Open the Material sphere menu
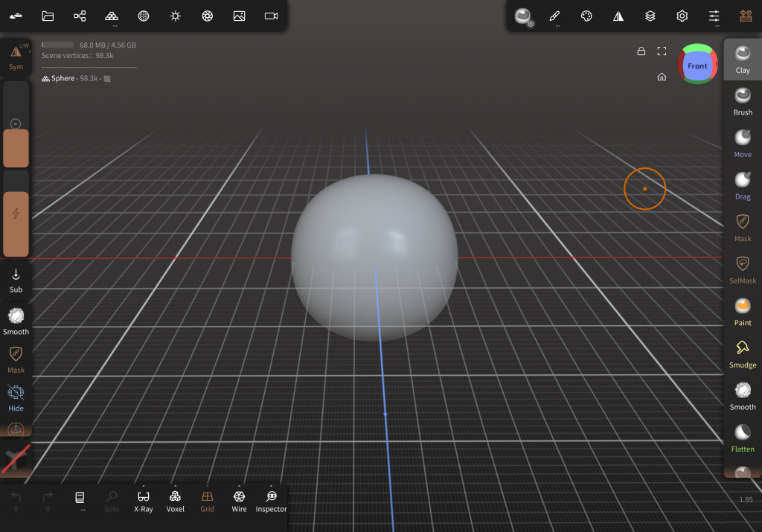The image size is (762, 532). [144, 16]
